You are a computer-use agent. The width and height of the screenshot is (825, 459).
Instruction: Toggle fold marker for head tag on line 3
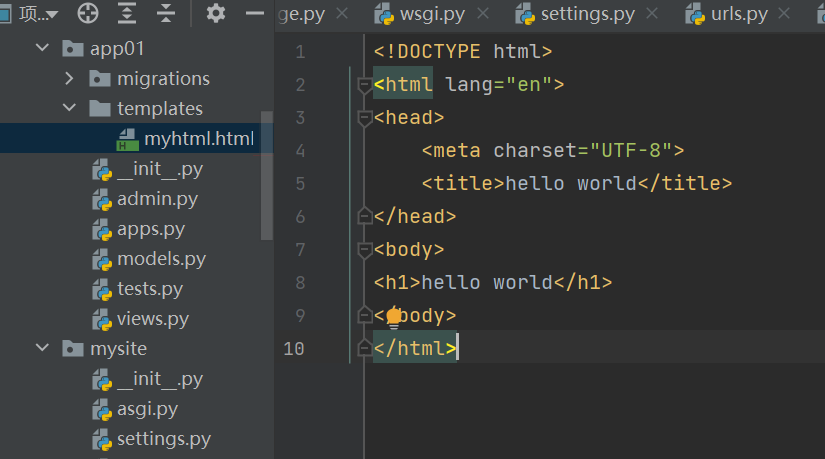(x=365, y=118)
